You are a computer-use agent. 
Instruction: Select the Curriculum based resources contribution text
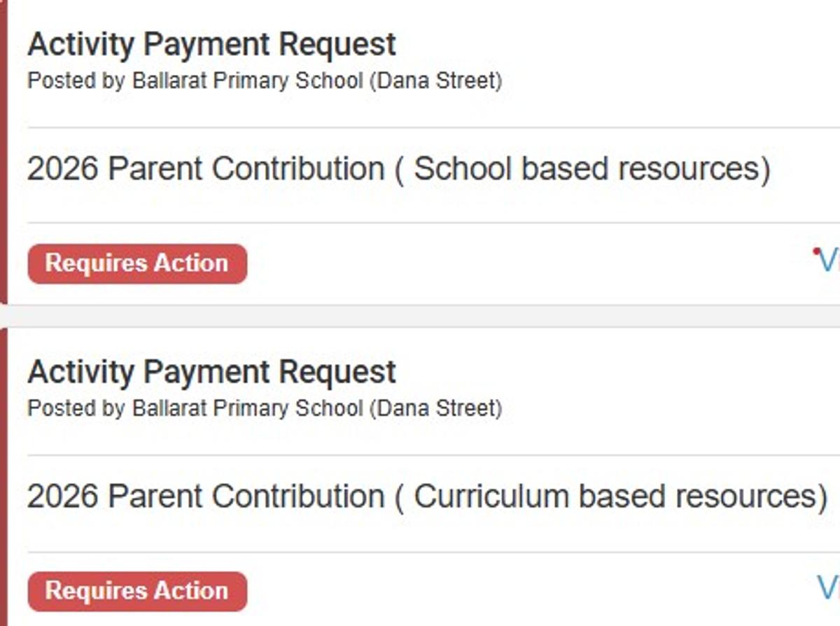click(427, 496)
